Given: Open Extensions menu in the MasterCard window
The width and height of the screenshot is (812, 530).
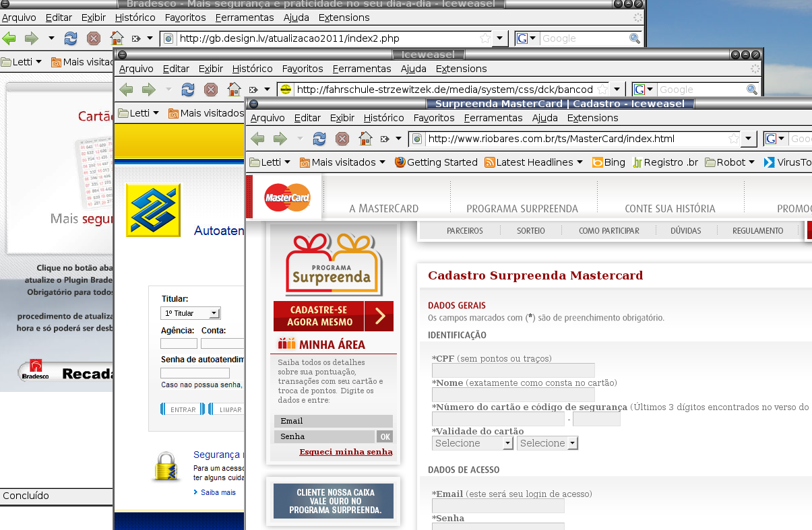Looking at the screenshot, I should coord(593,118).
